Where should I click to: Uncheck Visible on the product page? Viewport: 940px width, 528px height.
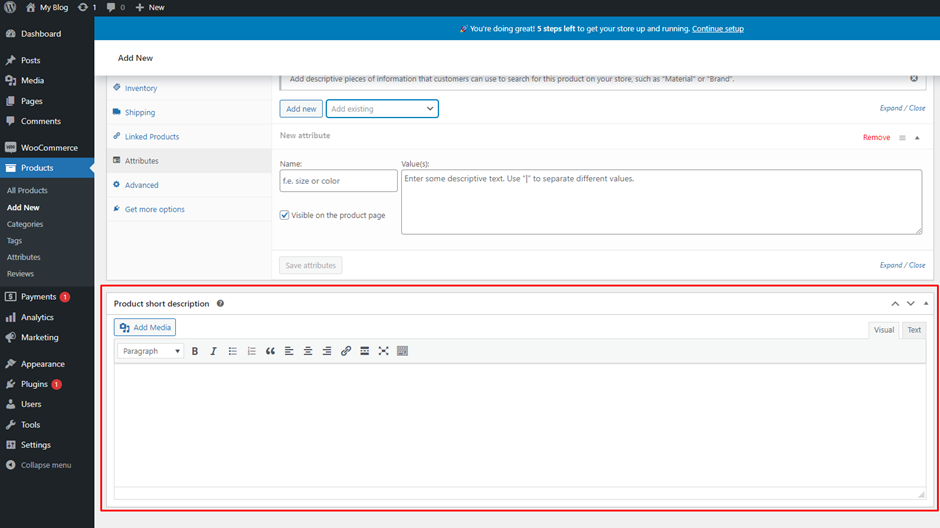(285, 215)
